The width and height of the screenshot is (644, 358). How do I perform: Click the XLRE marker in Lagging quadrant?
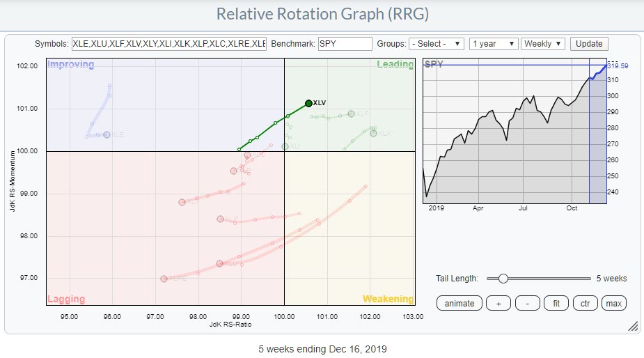tap(164, 279)
